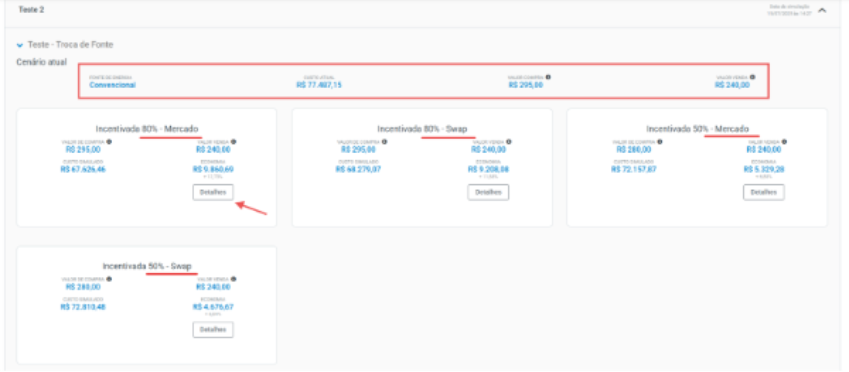Click simulated cost R$ 68.279,07
The height and width of the screenshot is (372, 849).
pyautogui.click(x=358, y=169)
